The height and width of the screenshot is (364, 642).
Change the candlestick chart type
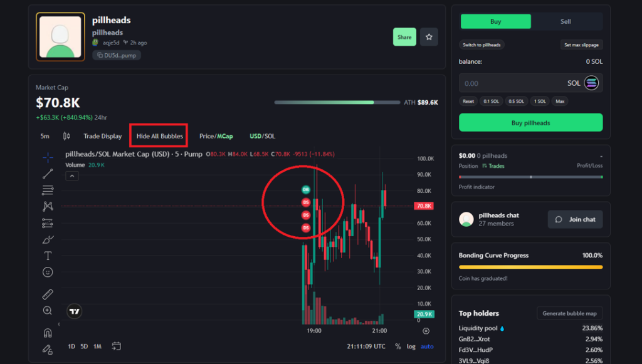click(x=66, y=136)
